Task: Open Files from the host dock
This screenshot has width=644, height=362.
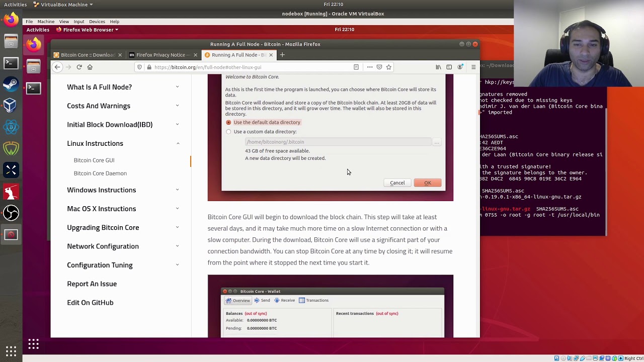Action: [11, 42]
